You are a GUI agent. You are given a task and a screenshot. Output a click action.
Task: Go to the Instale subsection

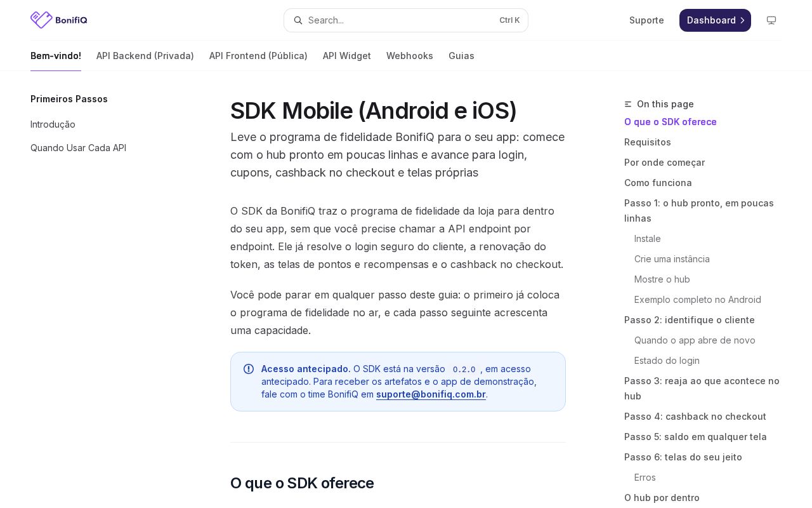(648, 239)
